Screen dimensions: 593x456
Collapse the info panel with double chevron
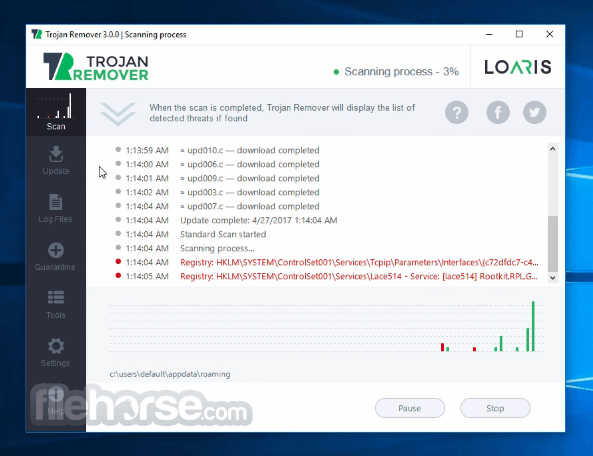pos(118,113)
